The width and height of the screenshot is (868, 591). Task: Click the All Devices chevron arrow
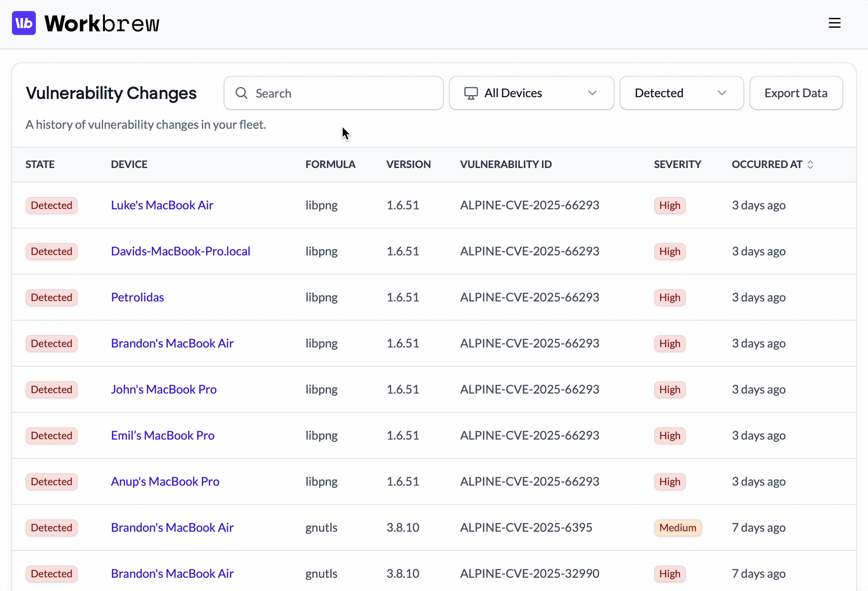pyautogui.click(x=592, y=93)
